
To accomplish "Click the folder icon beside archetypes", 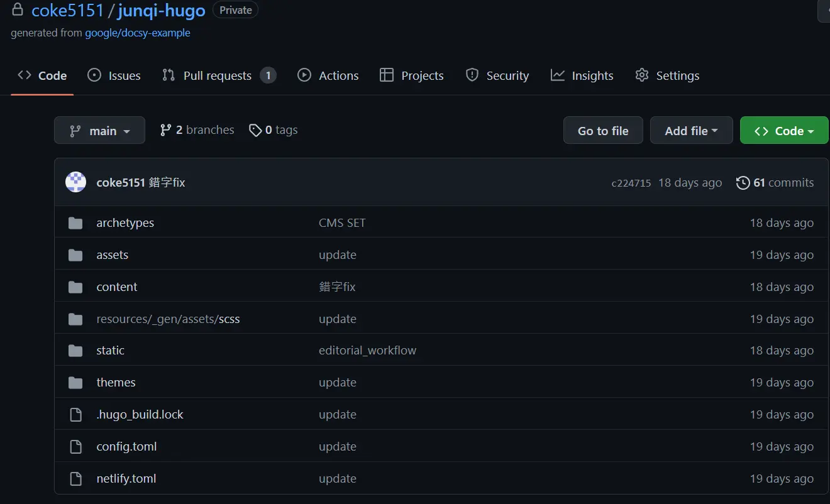I will click(75, 223).
